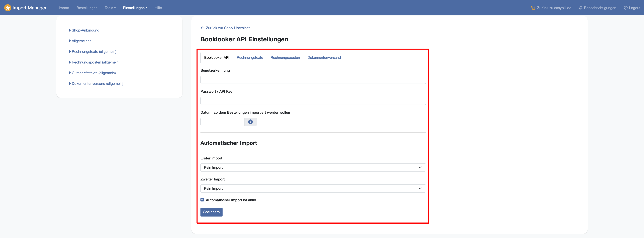Open the Tools dropdown menu
Image resolution: width=644 pixels, height=238 pixels.
click(x=110, y=8)
